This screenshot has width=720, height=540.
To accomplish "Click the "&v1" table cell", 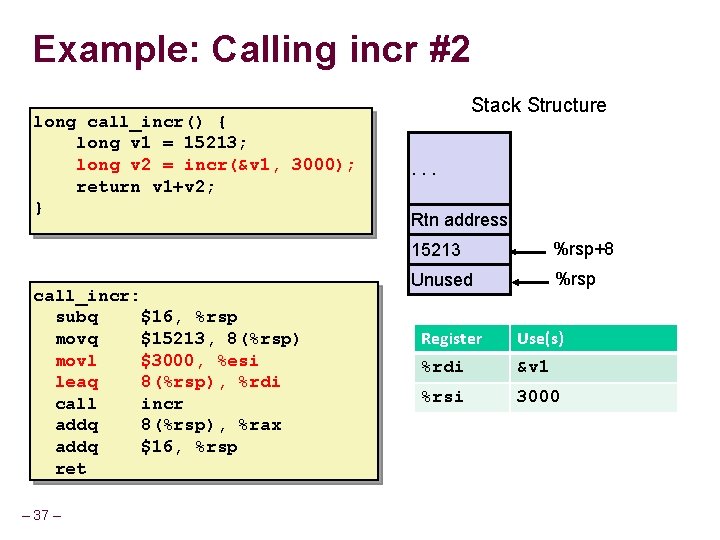I will click(x=594, y=367).
